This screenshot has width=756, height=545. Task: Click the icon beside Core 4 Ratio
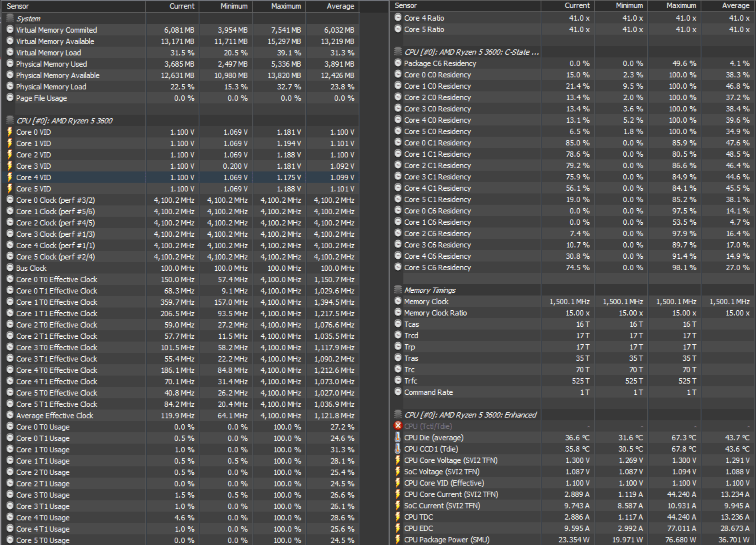click(398, 17)
